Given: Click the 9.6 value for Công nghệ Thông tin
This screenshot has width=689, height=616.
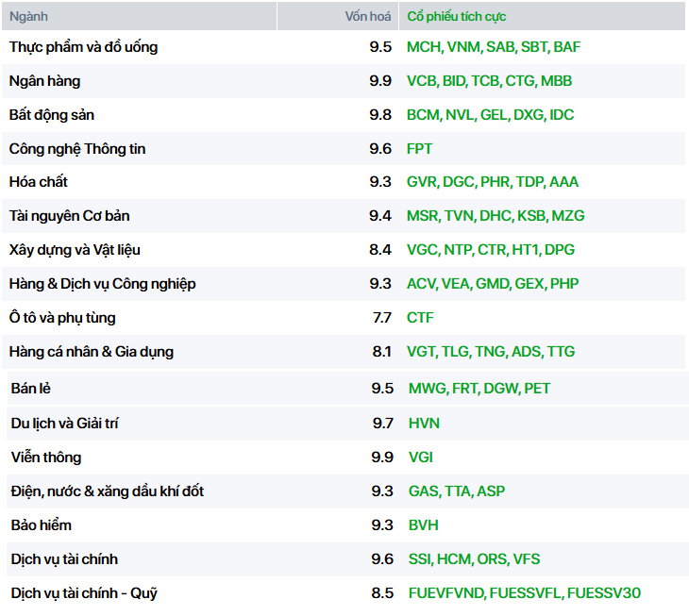Looking at the screenshot, I should [380, 149].
